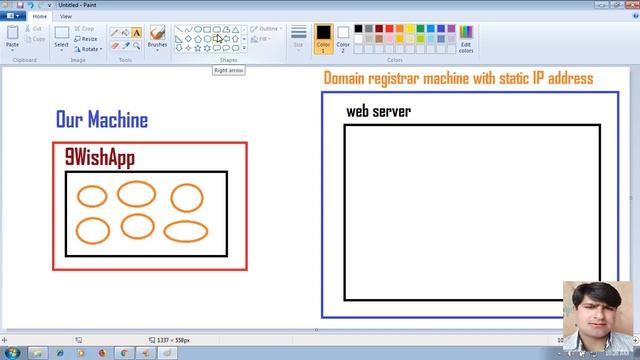The height and width of the screenshot is (360, 640).
Task: Choose the Rectangle shape
Action: 207,29
